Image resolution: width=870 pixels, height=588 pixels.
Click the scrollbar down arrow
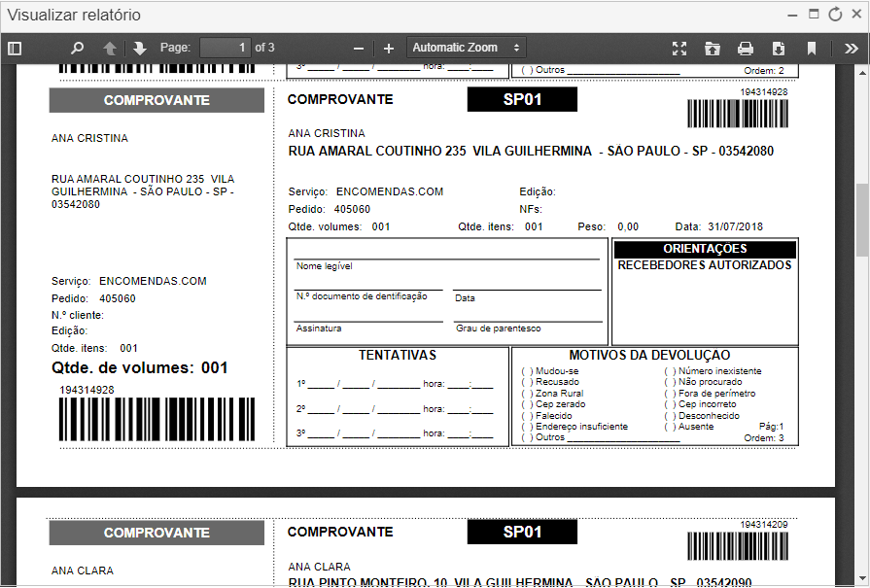click(x=863, y=580)
